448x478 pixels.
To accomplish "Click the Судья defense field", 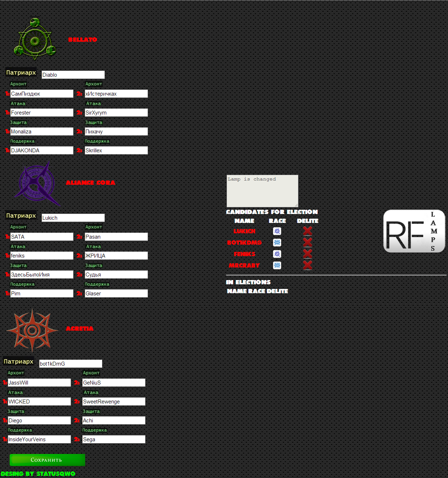I will (x=116, y=274).
